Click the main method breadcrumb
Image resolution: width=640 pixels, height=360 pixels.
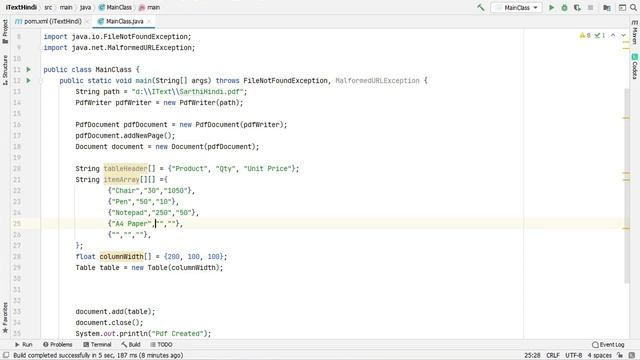(x=149, y=7)
